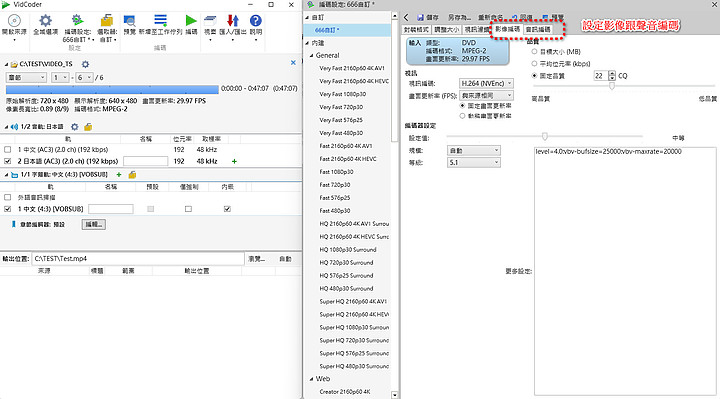Click the preview magnifier icon

tap(130, 21)
